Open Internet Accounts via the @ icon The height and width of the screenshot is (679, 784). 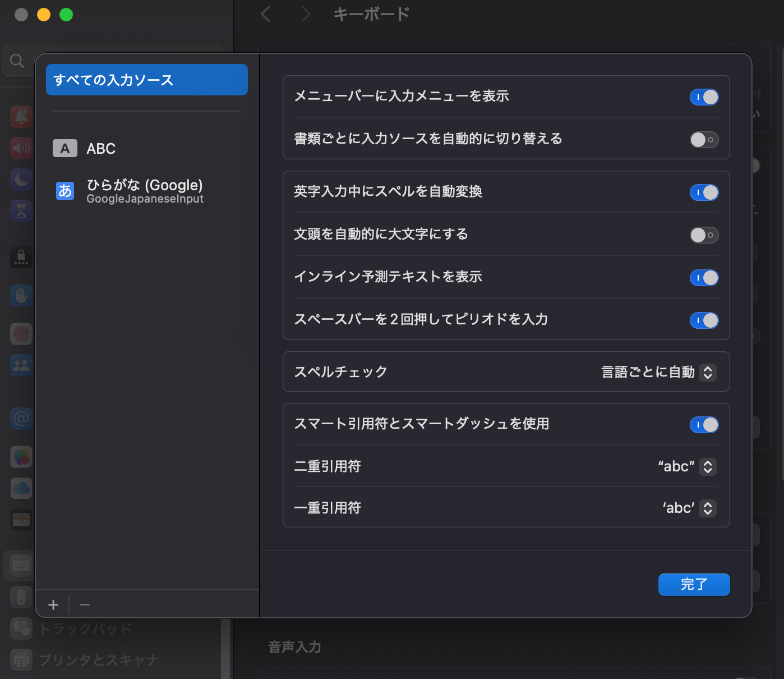coord(21,418)
